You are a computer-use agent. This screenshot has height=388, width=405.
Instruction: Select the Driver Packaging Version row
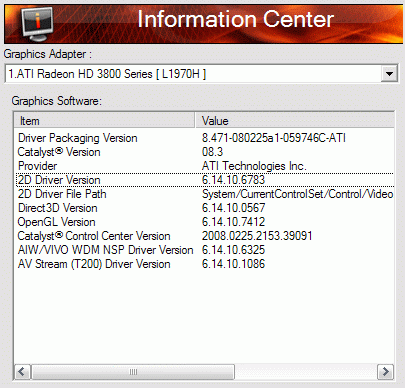205,138
